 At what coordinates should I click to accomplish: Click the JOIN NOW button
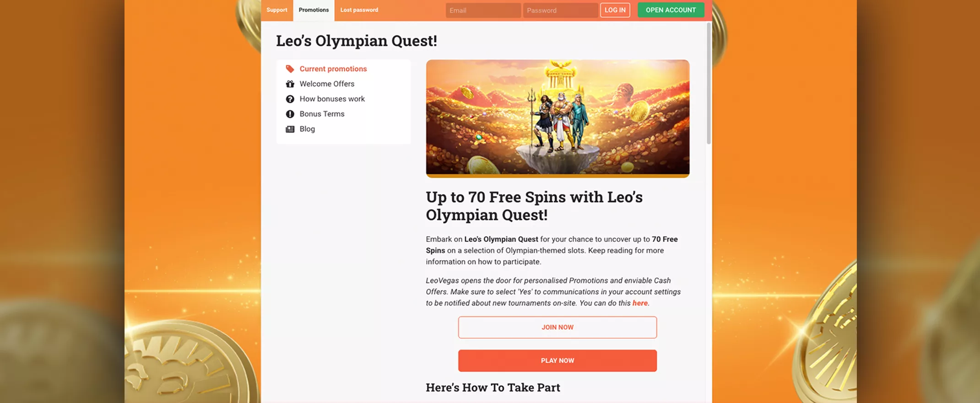pos(557,327)
